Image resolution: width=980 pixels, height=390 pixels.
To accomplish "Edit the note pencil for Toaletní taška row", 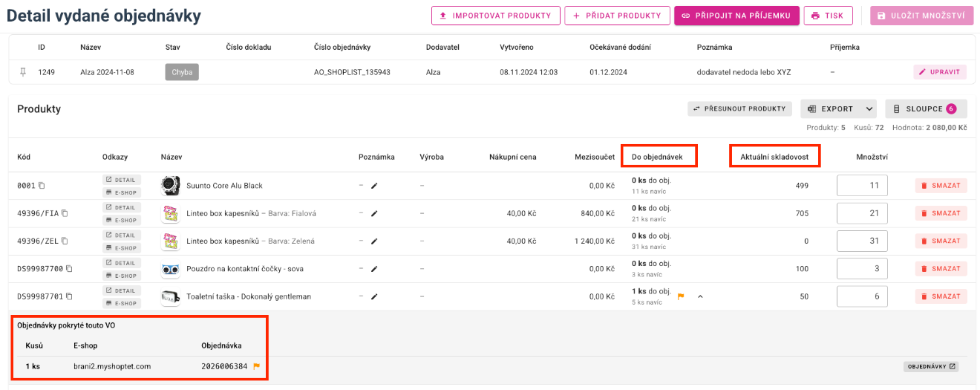I will (374, 296).
